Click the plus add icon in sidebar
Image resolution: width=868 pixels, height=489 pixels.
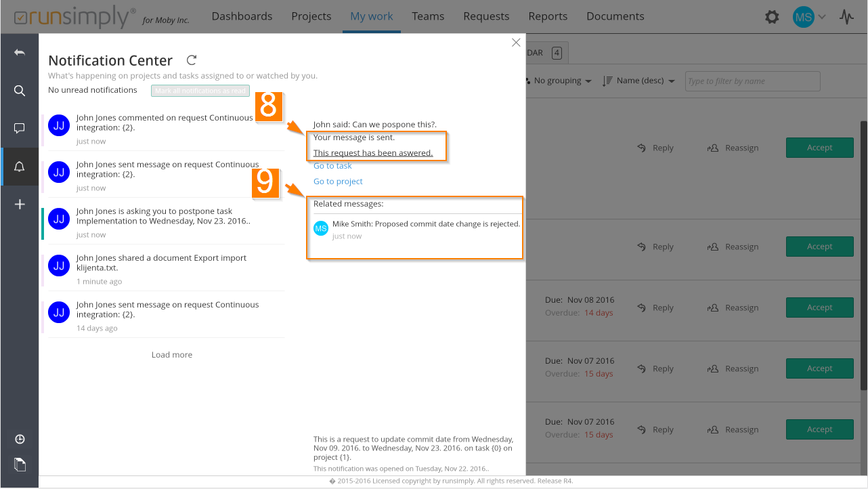[20, 204]
